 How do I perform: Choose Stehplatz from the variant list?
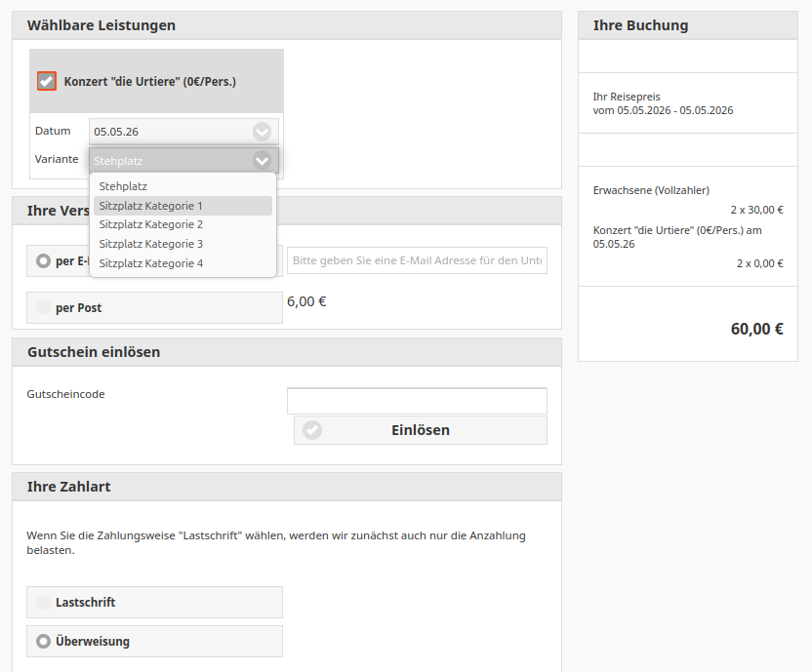pyautogui.click(x=123, y=185)
